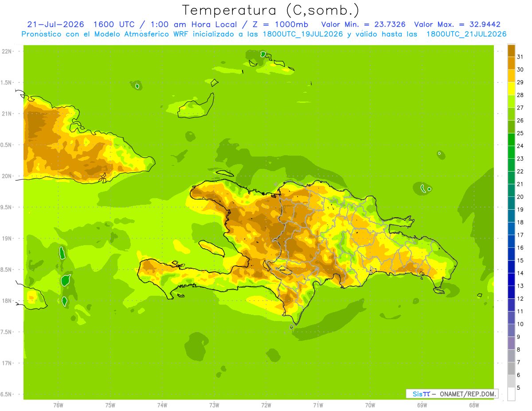The height and width of the screenshot is (411, 532).
Task: Click the grey legend band between 6 and 7
Action: coord(511,368)
